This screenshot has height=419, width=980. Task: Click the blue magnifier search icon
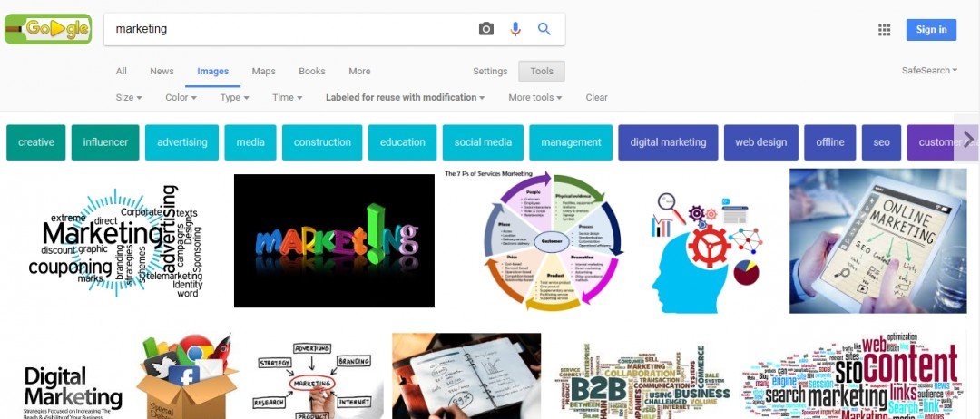(x=544, y=29)
